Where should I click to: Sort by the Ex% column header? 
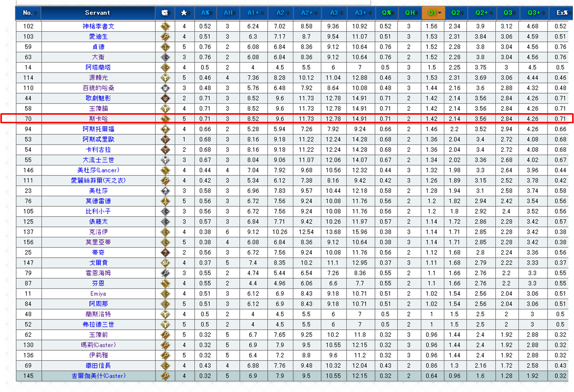click(561, 13)
